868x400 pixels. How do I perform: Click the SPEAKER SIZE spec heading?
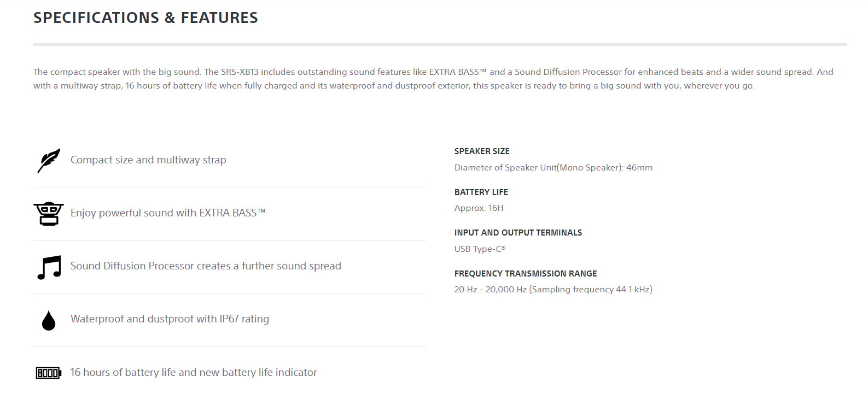click(x=482, y=151)
